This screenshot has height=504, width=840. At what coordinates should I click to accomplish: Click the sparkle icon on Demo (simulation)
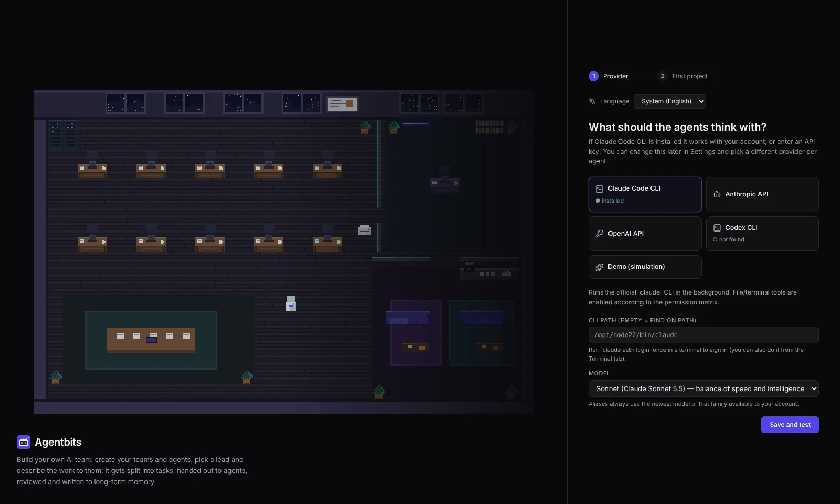point(599,267)
